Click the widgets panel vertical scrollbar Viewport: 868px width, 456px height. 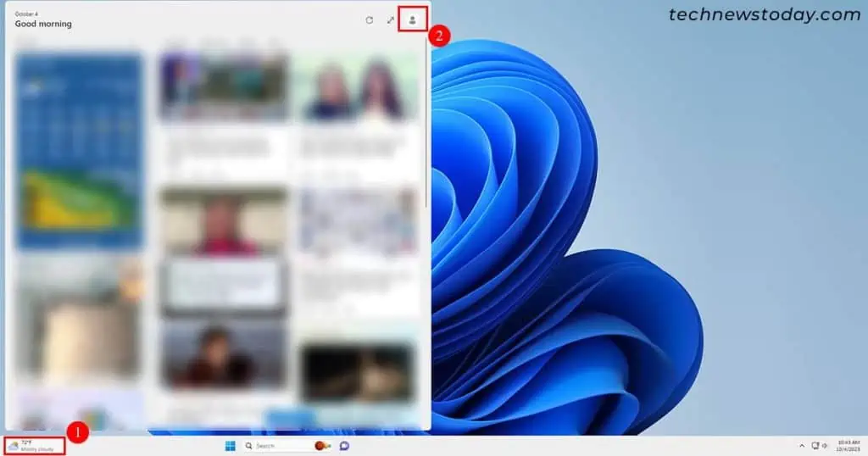[426, 127]
